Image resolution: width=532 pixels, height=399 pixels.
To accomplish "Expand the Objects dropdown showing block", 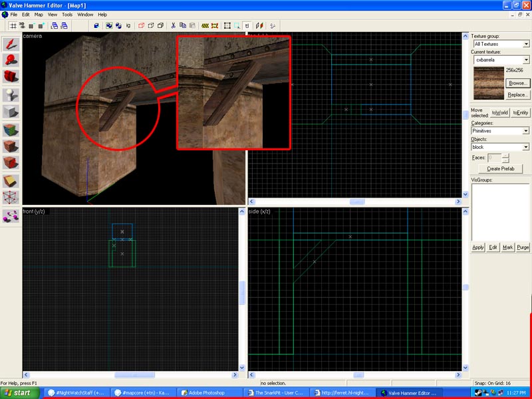I will click(526, 147).
